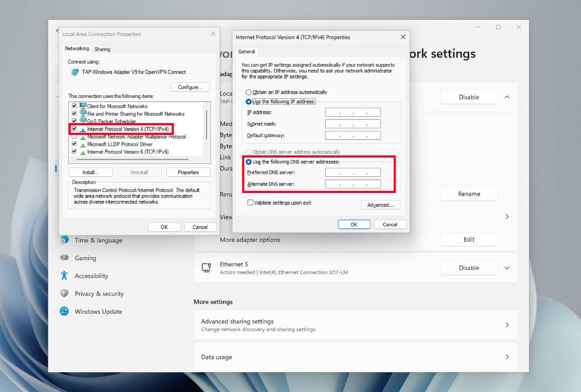Click the Windows Update sync icon
581x392 pixels.
click(64, 311)
